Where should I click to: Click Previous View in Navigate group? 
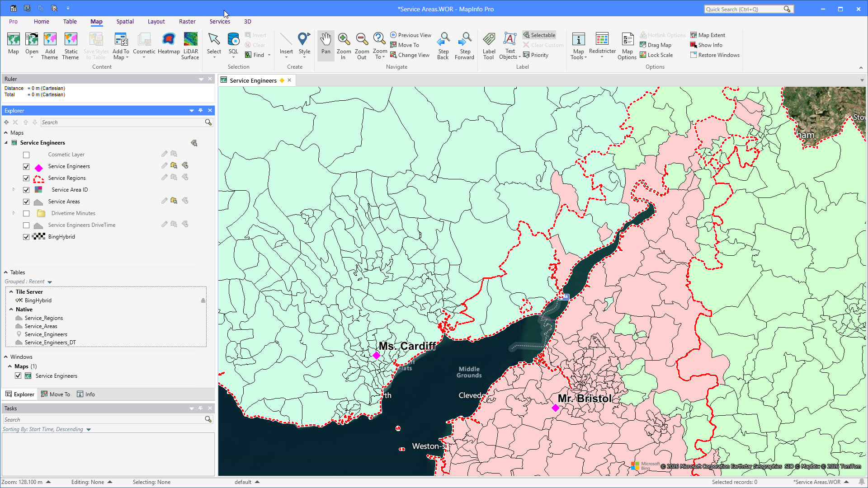click(x=411, y=35)
